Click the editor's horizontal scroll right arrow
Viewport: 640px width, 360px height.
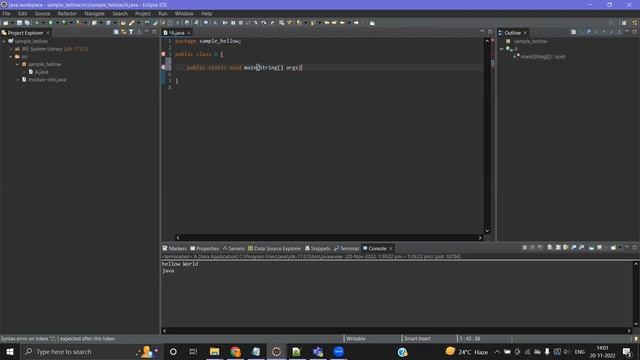tap(480, 238)
